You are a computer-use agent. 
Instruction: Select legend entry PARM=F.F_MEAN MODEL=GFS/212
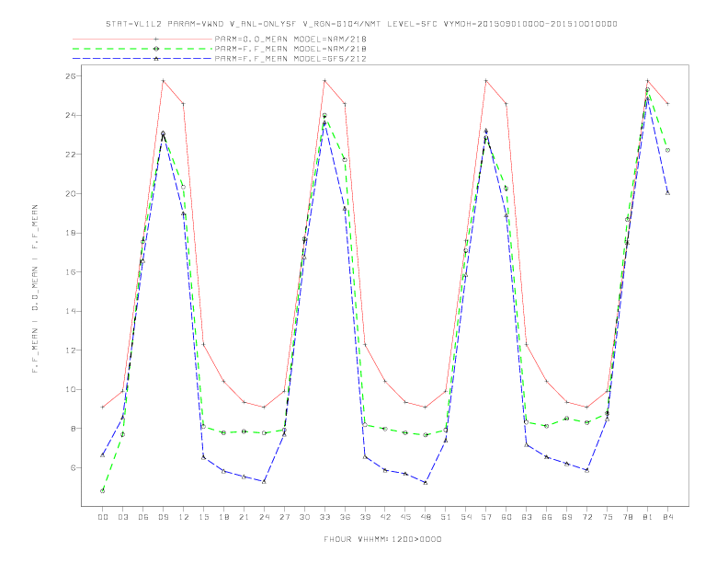[290, 59]
